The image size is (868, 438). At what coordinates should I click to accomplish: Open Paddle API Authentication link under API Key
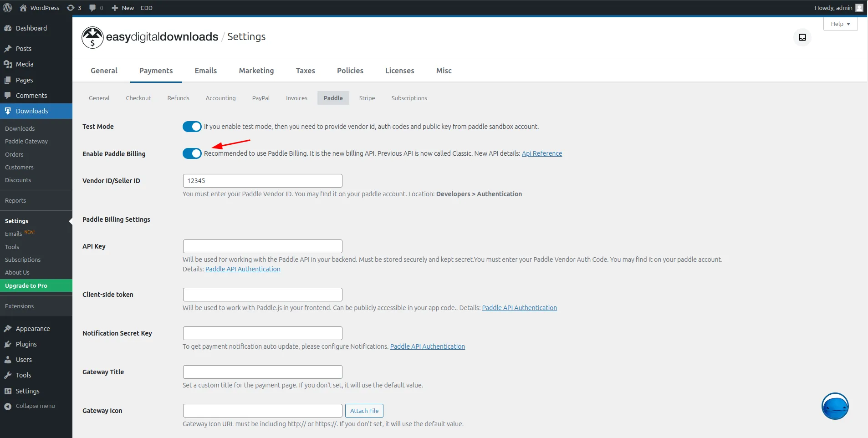[243, 269]
